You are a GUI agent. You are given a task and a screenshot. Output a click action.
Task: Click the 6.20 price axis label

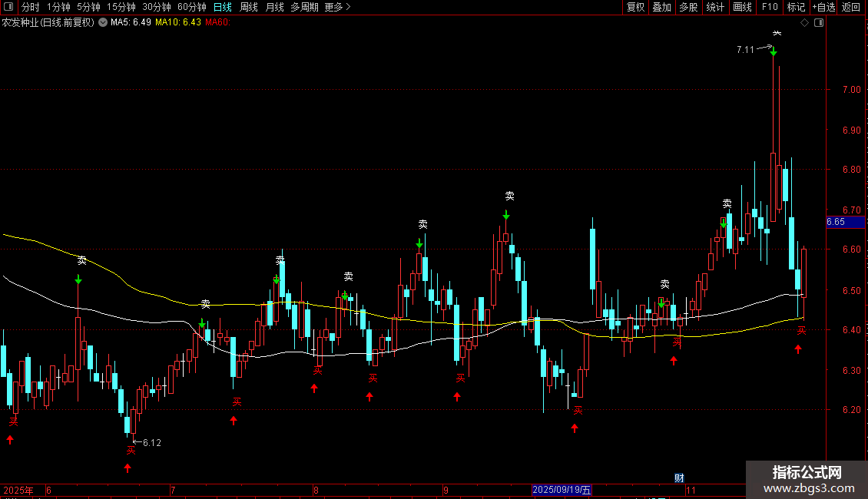pos(851,410)
